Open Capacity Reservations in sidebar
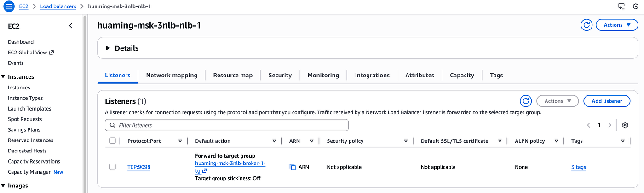644x193 pixels. click(34, 162)
